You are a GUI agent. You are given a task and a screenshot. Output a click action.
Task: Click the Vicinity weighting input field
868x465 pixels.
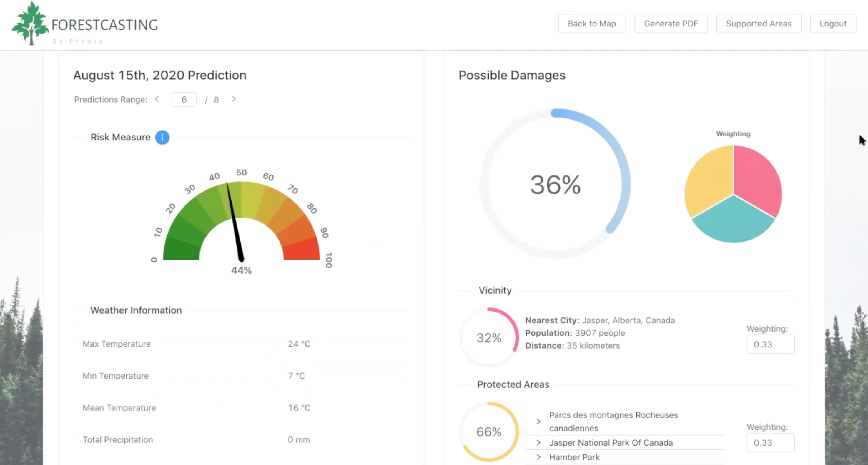(x=770, y=344)
